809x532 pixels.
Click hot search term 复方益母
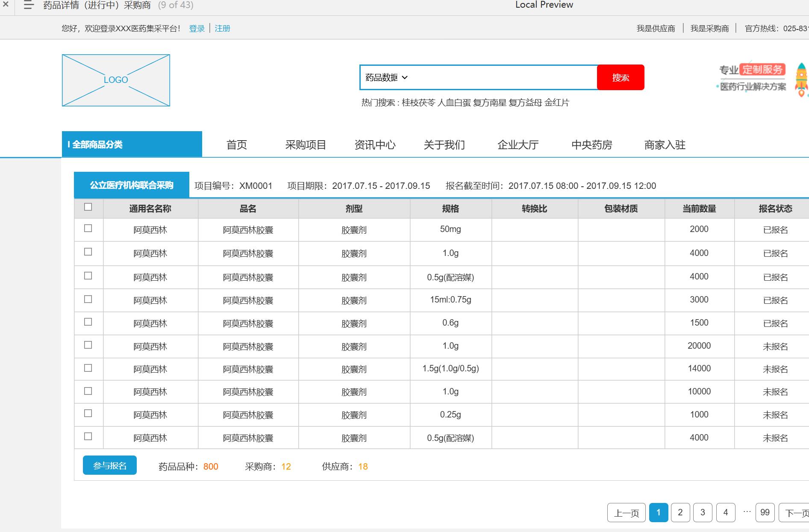pos(525,103)
